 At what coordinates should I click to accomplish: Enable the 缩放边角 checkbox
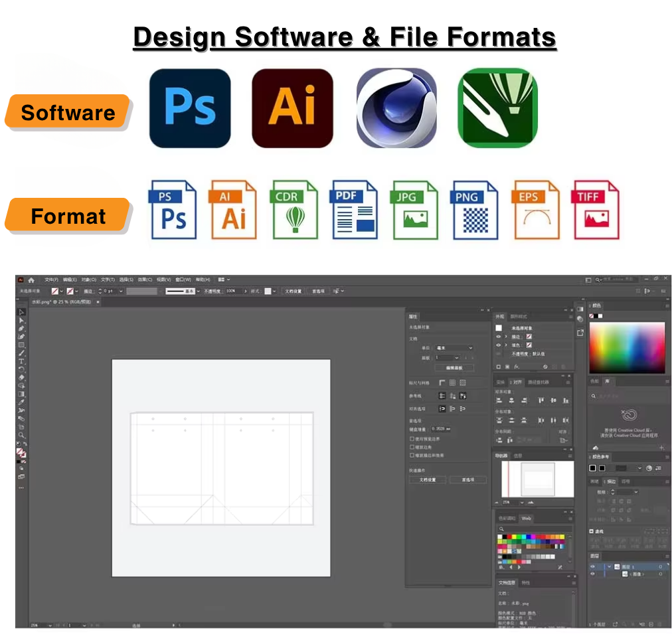pos(412,447)
